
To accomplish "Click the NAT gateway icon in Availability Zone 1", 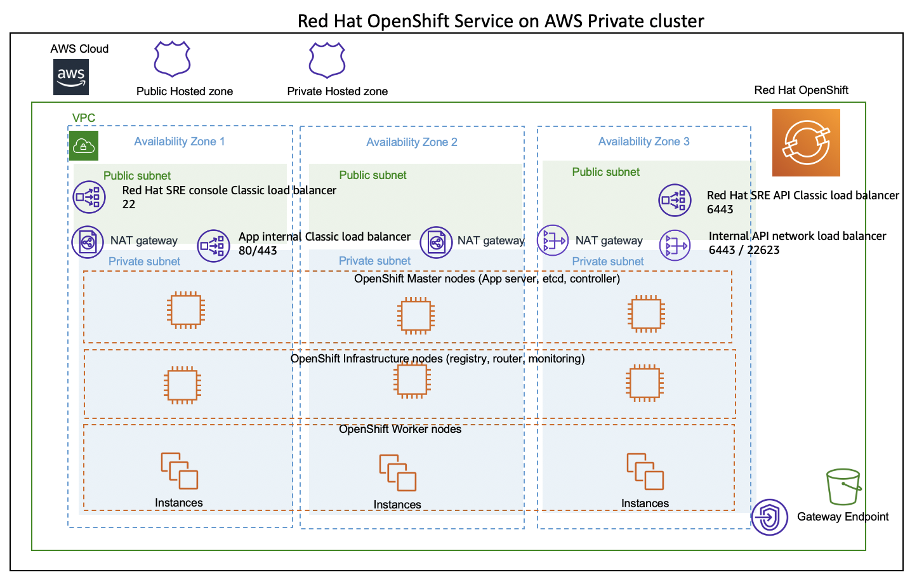I will tap(88, 242).
